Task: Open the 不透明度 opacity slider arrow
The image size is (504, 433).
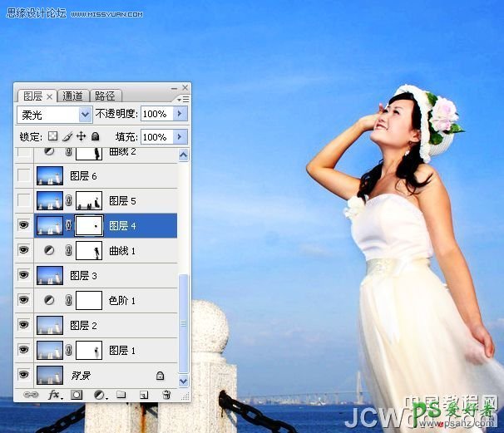Action: (180, 114)
